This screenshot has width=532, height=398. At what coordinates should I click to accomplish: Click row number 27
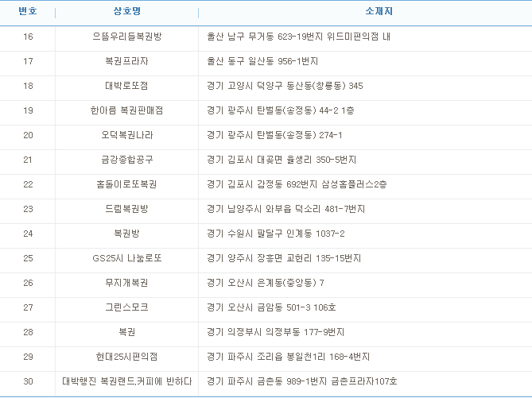28,307
